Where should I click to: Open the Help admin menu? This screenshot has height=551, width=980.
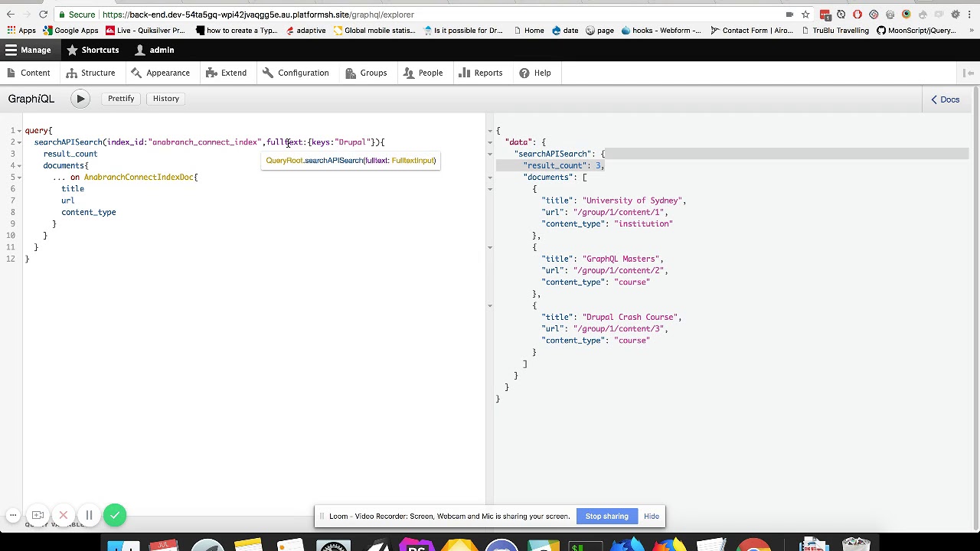pyautogui.click(x=535, y=73)
